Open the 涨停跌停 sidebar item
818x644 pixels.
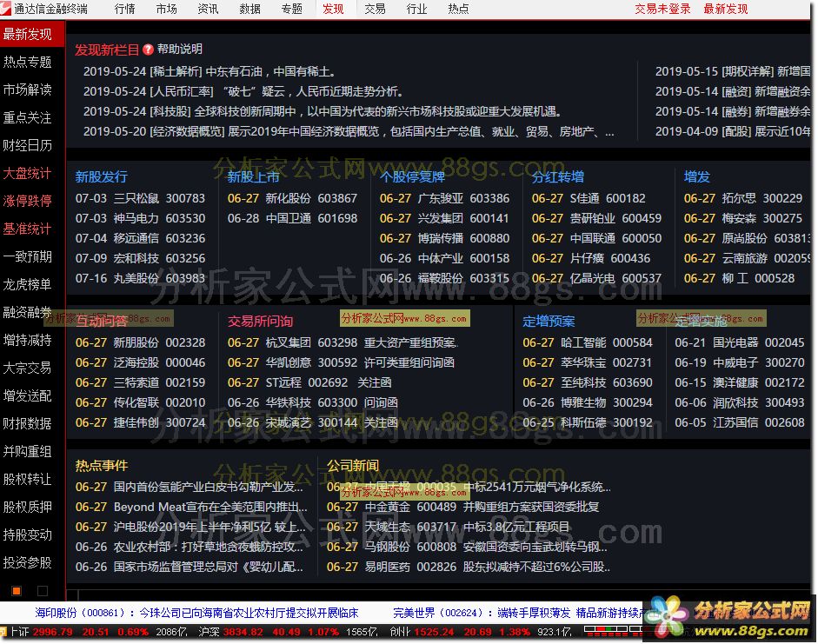(x=28, y=201)
